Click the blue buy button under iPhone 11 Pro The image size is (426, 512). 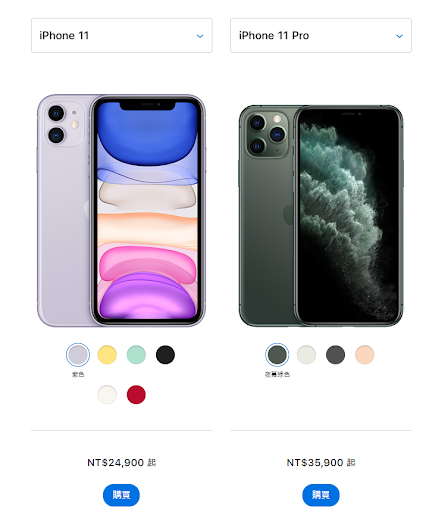click(x=321, y=495)
